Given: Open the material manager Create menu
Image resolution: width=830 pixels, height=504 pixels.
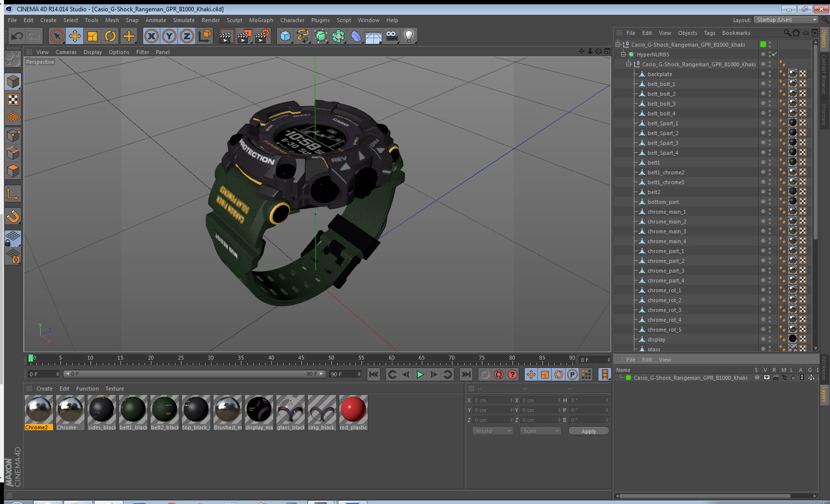Looking at the screenshot, I should tap(44, 389).
